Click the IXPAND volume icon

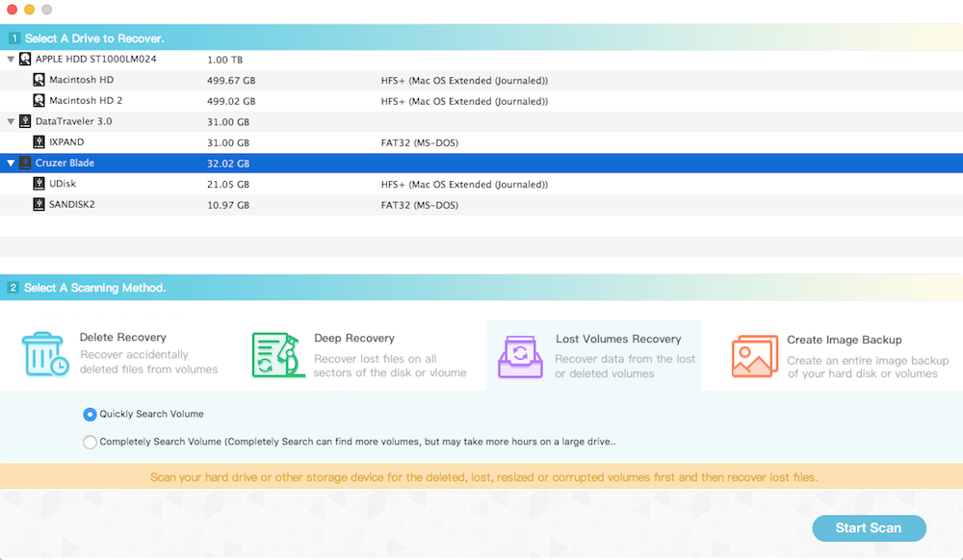pyautogui.click(x=39, y=142)
